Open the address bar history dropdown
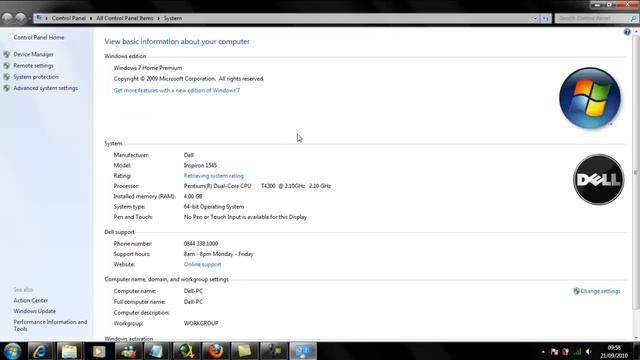The height and width of the screenshot is (360, 640). [535, 18]
